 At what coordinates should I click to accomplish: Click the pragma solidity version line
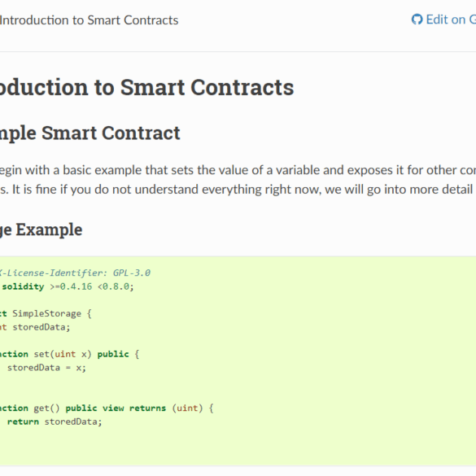[67, 286]
